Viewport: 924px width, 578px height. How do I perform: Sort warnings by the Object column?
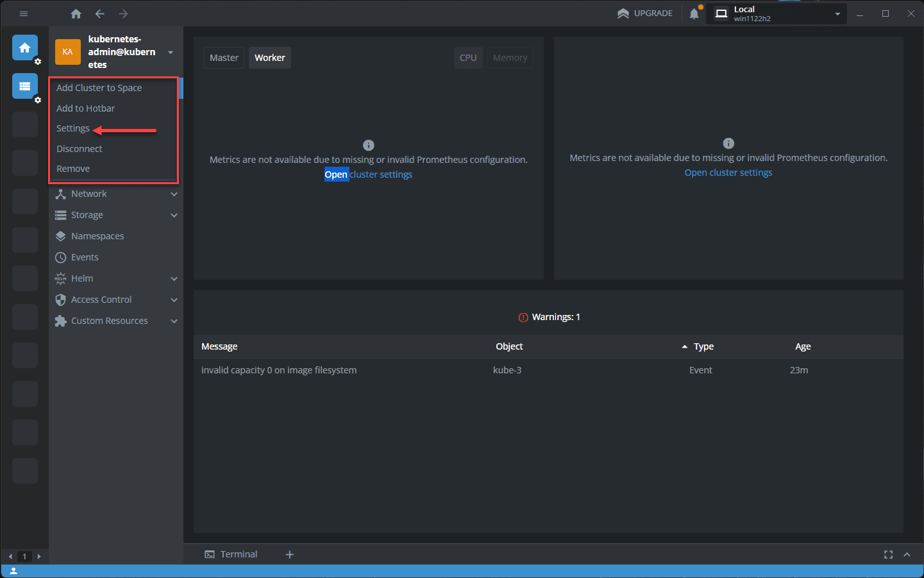coord(509,346)
